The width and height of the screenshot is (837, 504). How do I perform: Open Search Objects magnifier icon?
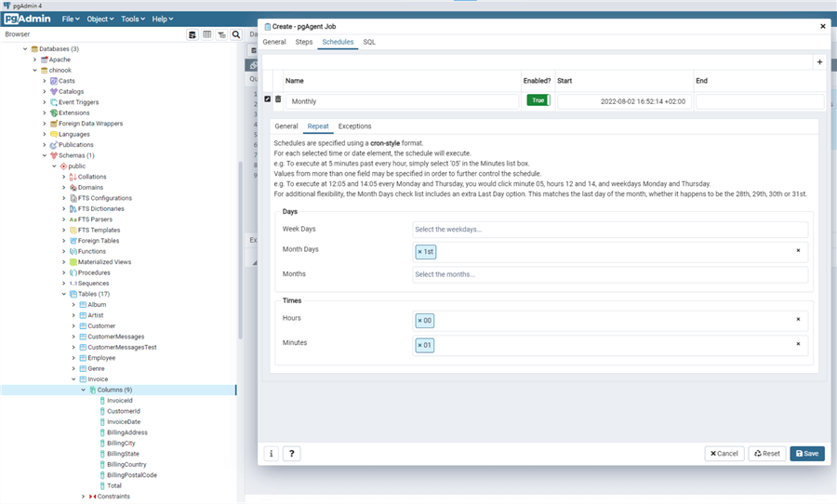click(236, 34)
